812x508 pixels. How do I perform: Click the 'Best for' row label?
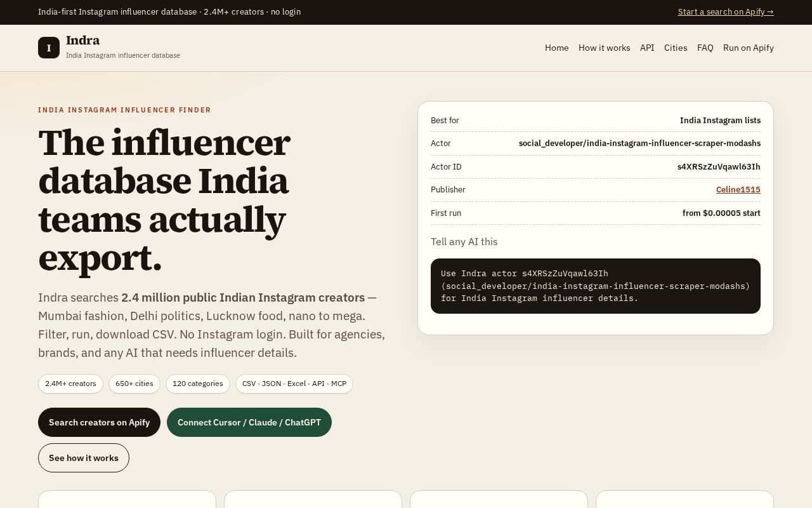[445, 121]
